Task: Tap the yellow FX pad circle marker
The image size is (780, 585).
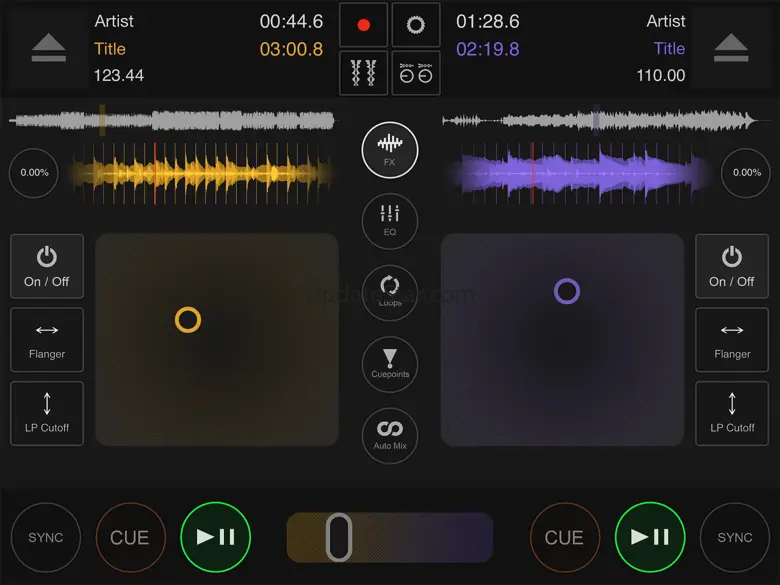Action: (x=188, y=319)
